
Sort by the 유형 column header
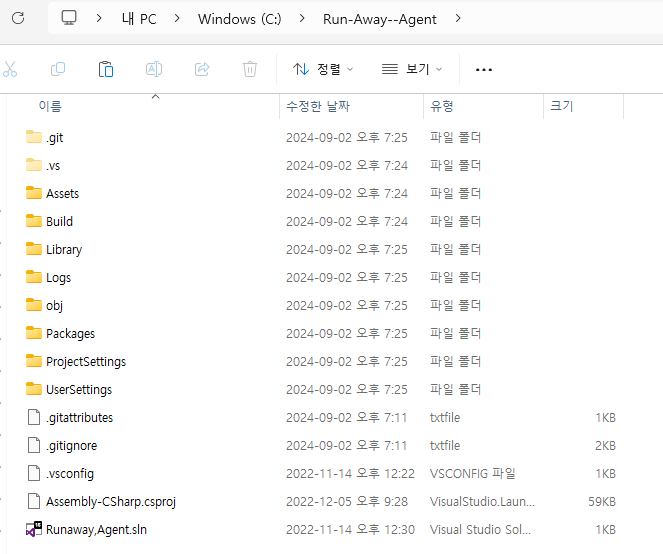(442, 106)
